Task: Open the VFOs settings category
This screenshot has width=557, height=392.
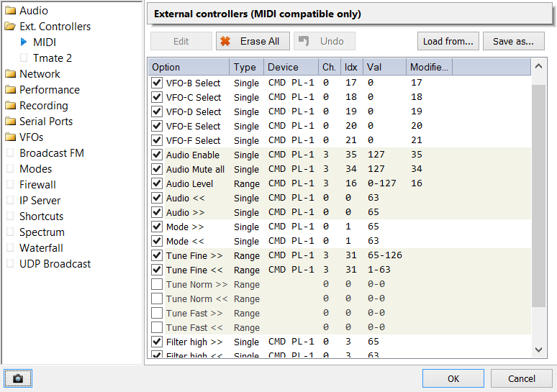Action: (x=31, y=137)
